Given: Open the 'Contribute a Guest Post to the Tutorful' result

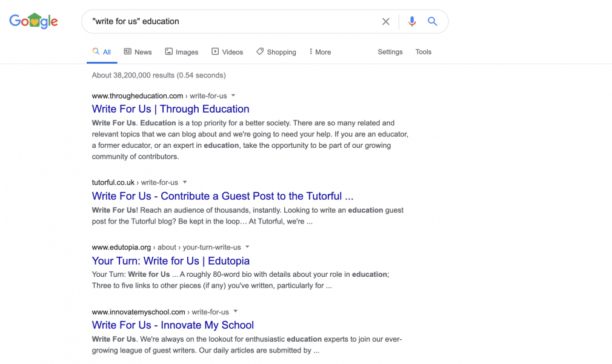Looking at the screenshot, I should [x=222, y=196].
